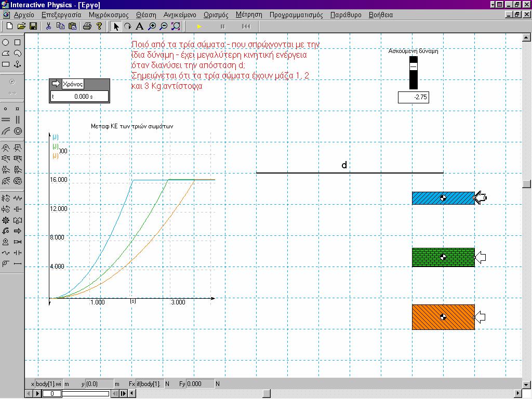
Task: Run the simulation with yellow play button
Action: pos(199,26)
